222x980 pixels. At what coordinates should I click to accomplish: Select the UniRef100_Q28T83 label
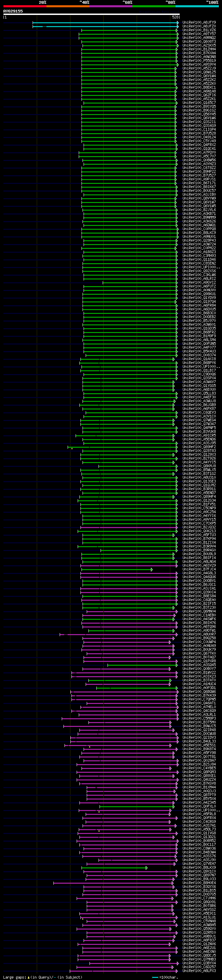pyautogui.click(x=199, y=451)
